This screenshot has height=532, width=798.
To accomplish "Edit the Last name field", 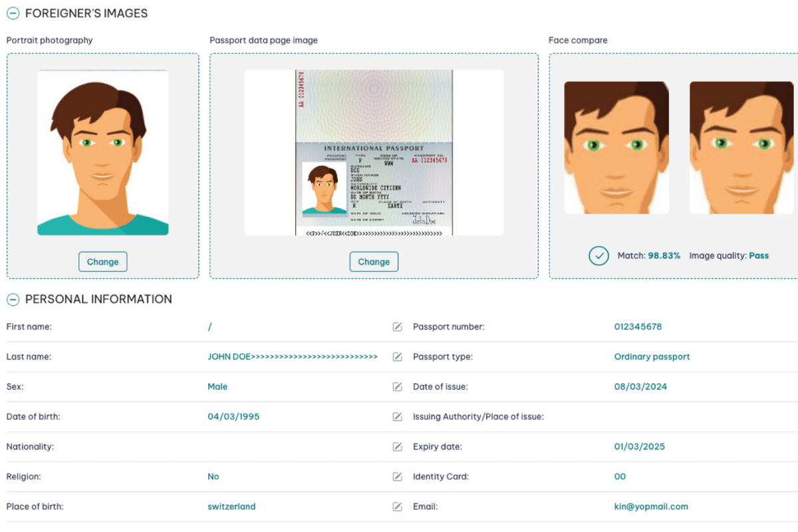I will 398,357.
